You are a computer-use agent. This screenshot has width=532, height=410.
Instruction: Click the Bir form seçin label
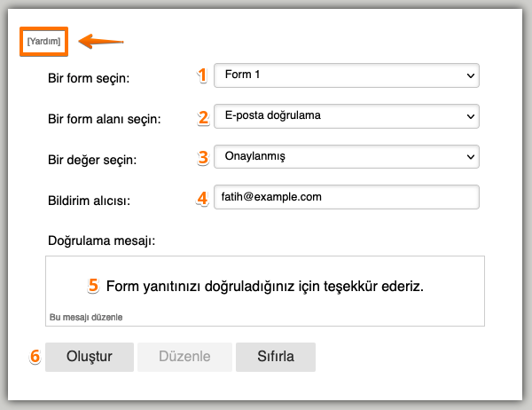tap(89, 78)
